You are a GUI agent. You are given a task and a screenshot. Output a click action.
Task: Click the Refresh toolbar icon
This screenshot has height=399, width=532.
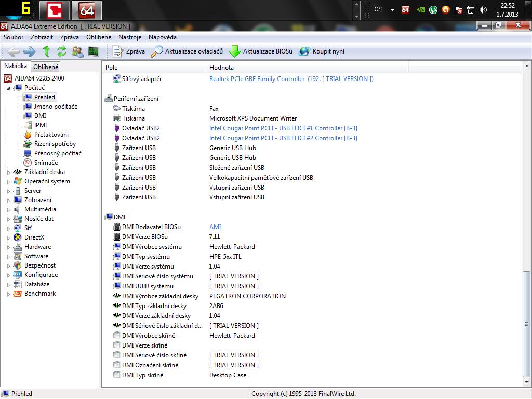62,51
